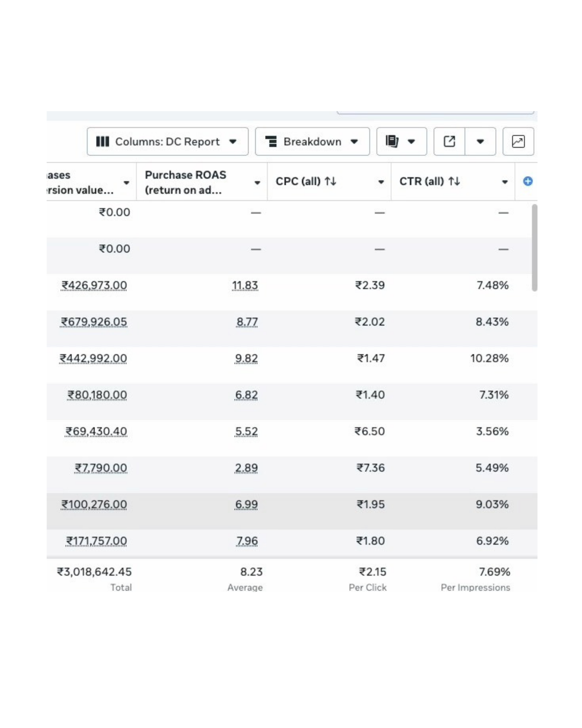This screenshot has height=728, width=582.
Task: Select total CTR 7.69%
Action: click(495, 572)
